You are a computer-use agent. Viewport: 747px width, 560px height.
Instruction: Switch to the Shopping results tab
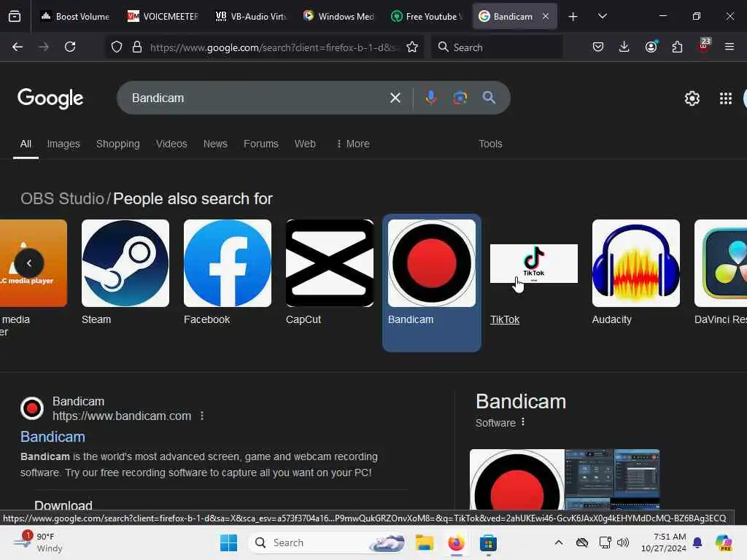point(117,144)
